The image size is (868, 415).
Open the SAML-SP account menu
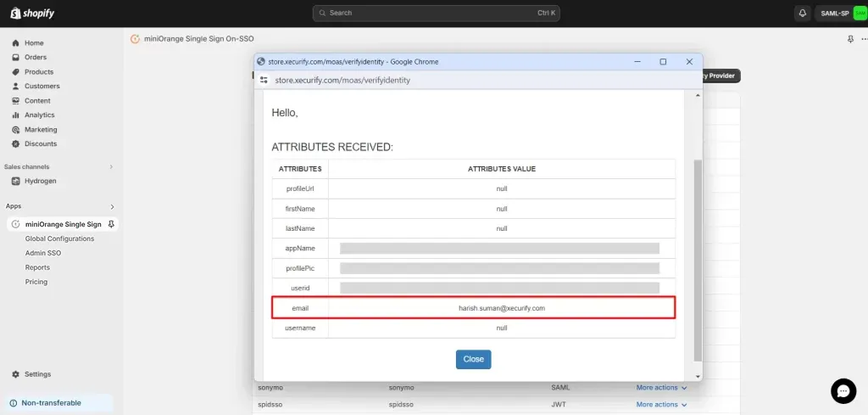(x=841, y=14)
